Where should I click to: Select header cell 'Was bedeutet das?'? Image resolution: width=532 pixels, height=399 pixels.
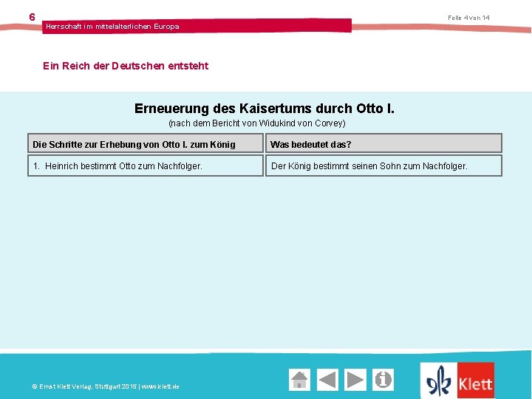[x=383, y=144]
